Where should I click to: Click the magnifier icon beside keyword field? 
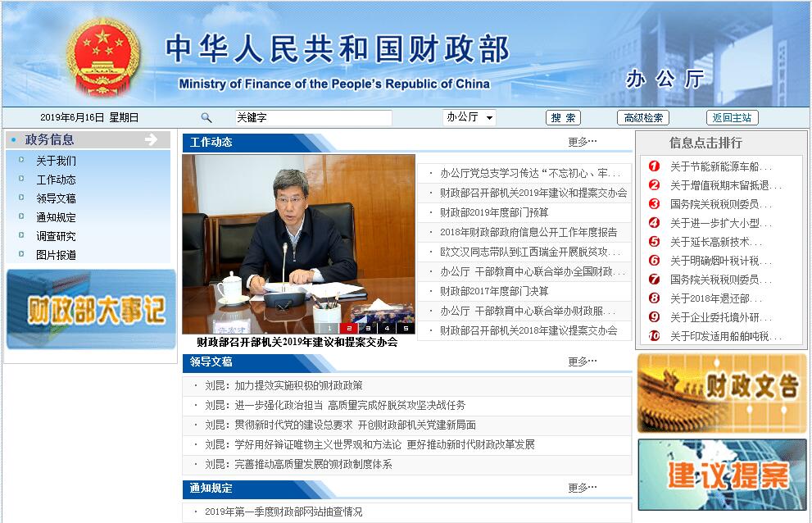[206, 118]
